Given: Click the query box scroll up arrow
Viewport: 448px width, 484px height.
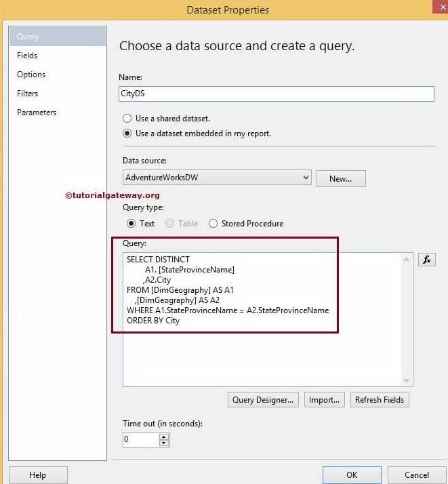Looking at the screenshot, I should pyautogui.click(x=407, y=260).
